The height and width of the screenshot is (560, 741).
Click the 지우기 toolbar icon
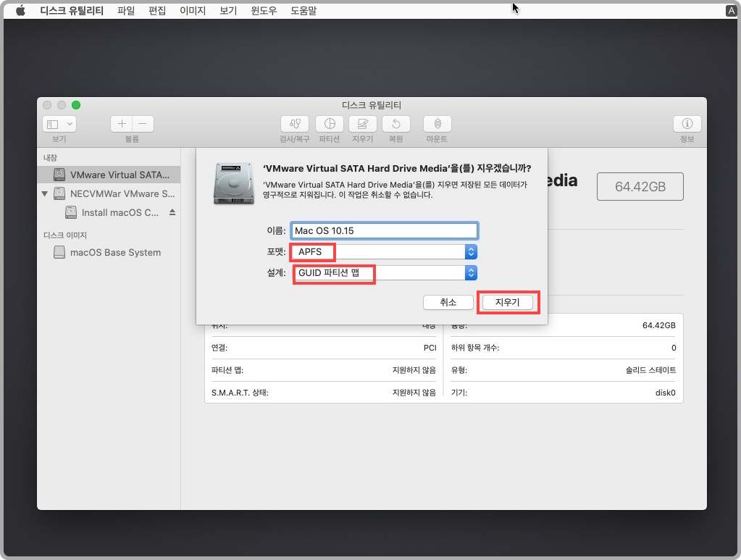tap(362, 124)
